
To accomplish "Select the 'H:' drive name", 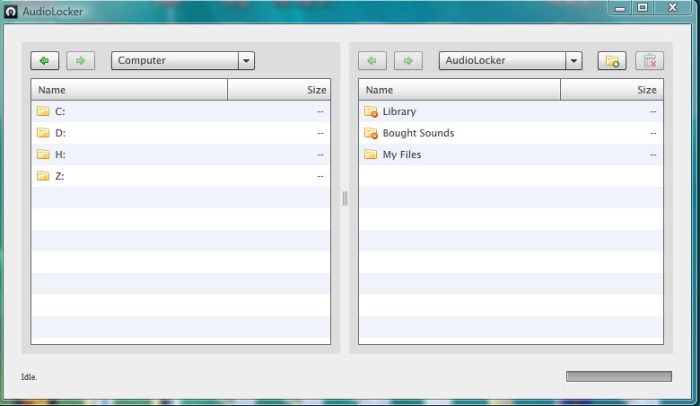I will (60, 155).
